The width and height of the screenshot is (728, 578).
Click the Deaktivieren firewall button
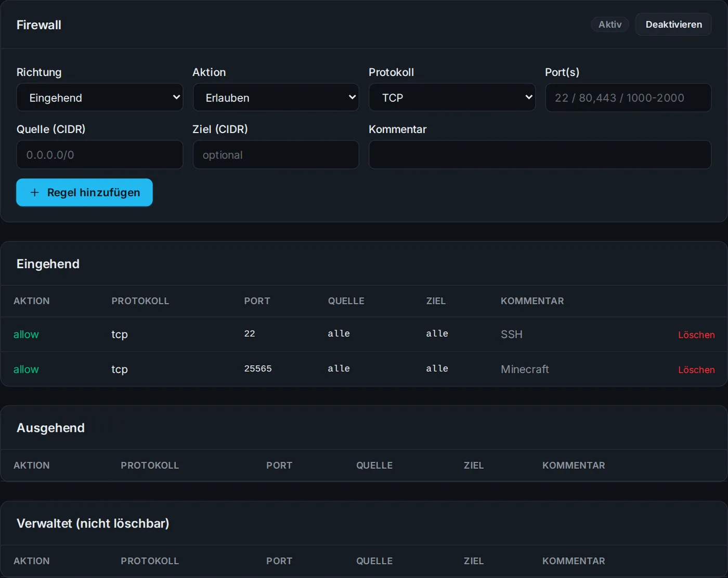tap(673, 24)
